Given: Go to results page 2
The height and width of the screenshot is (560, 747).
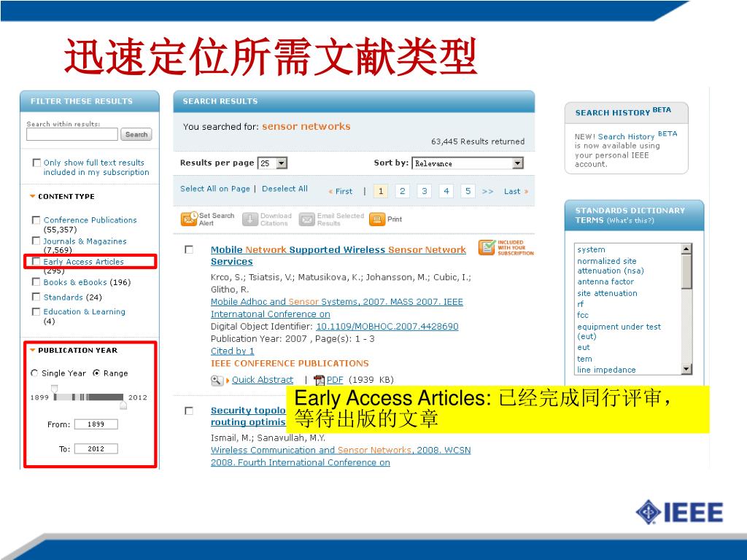Looking at the screenshot, I should (402, 191).
